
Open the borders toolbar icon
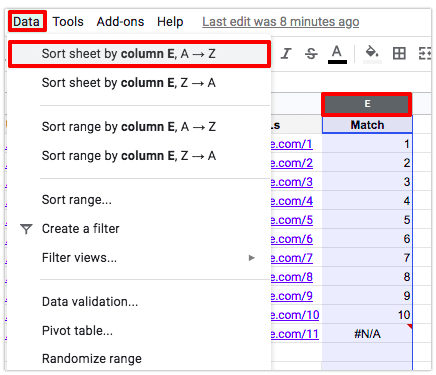[399, 53]
